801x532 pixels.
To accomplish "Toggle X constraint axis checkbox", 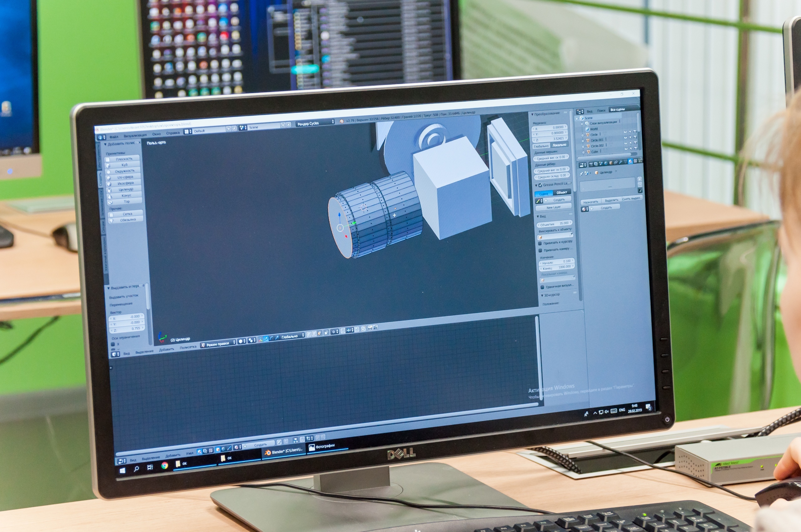I will tap(113, 344).
